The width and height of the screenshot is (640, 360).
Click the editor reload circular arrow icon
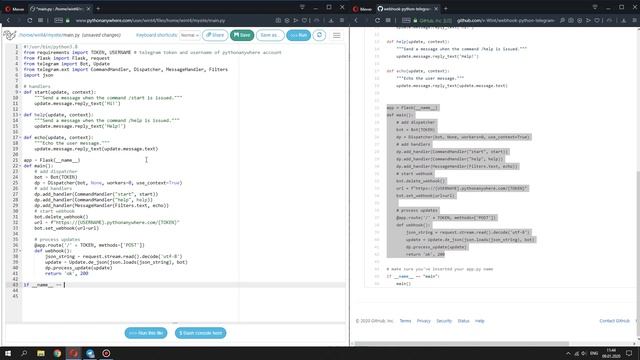(319, 35)
